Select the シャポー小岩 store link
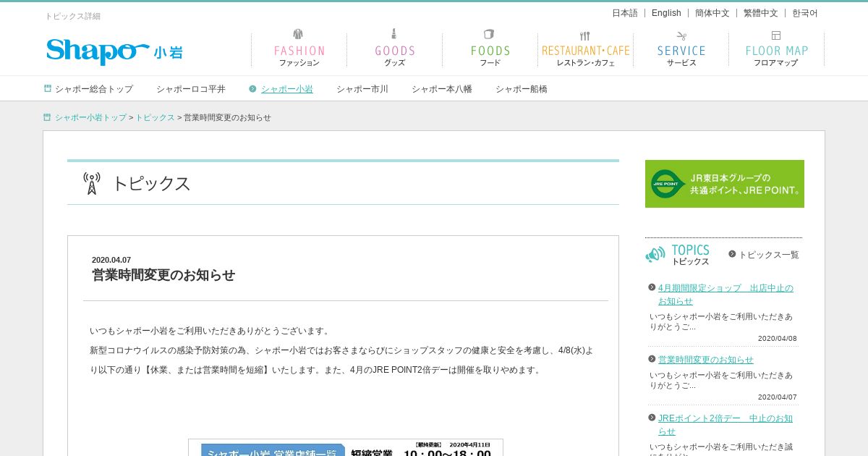This screenshot has height=456, width=868. pyautogui.click(x=287, y=89)
